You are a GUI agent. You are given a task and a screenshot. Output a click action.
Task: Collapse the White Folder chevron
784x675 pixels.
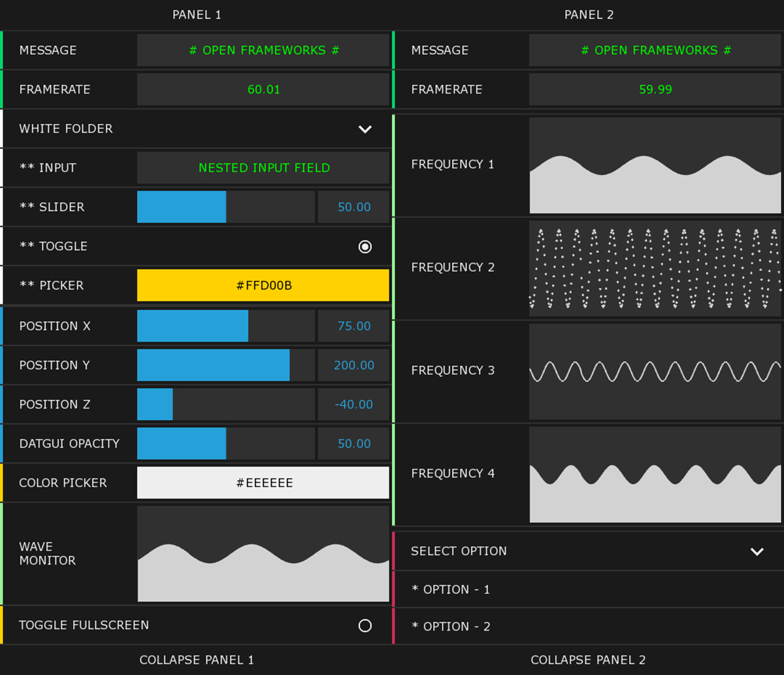(365, 129)
